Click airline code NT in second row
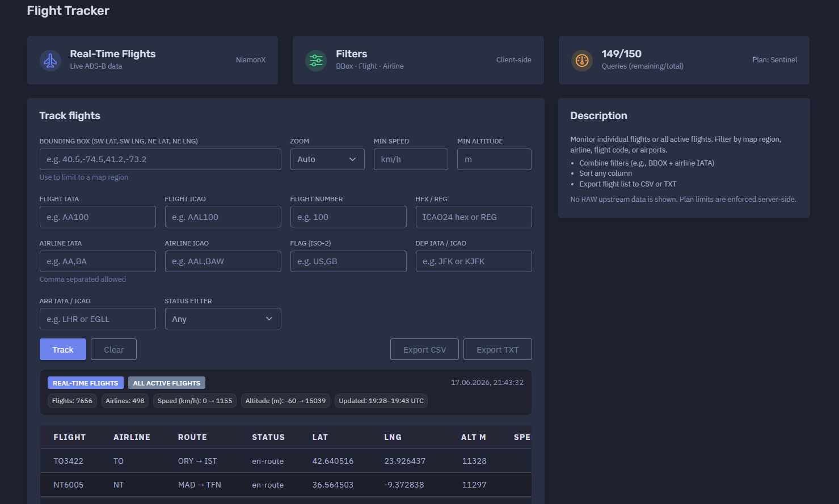The height and width of the screenshot is (504, 839). point(119,485)
